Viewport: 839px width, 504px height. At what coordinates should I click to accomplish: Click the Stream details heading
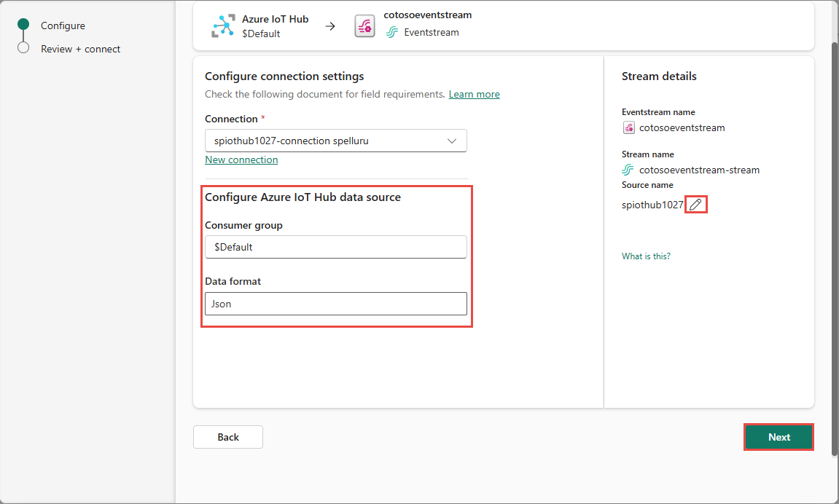pos(659,76)
